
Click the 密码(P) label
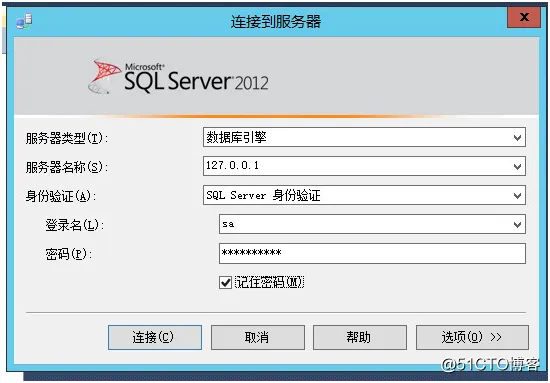point(68,254)
